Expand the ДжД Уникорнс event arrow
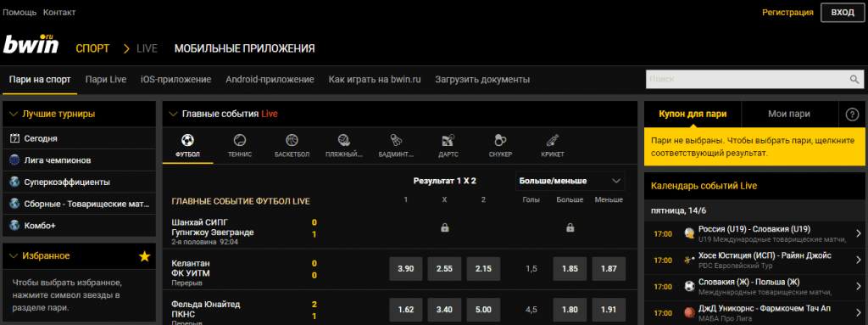The height and width of the screenshot is (325, 868). pyautogui.click(x=859, y=312)
